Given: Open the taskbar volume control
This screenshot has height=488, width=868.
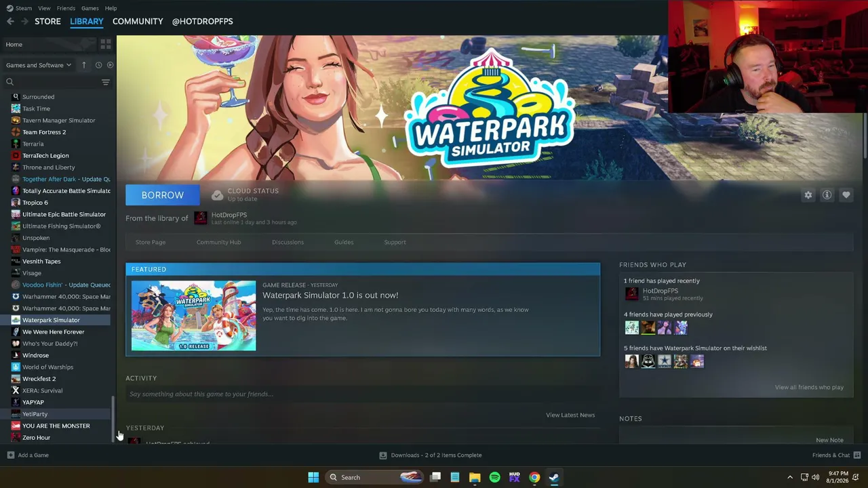Looking at the screenshot, I should coord(815,477).
